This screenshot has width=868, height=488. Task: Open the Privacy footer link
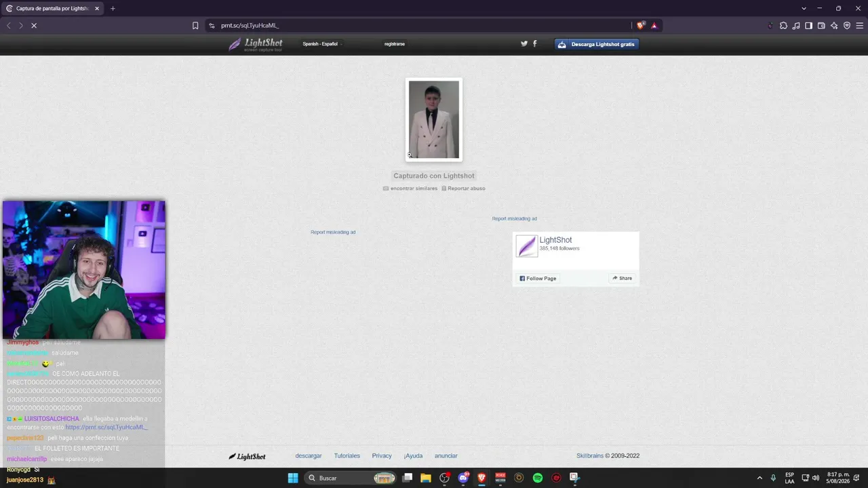(382, 456)
